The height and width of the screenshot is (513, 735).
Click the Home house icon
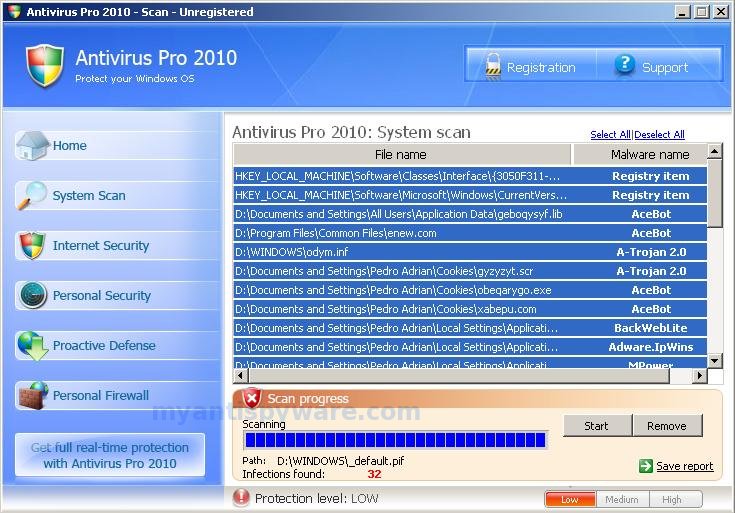[x=32, y=145]
